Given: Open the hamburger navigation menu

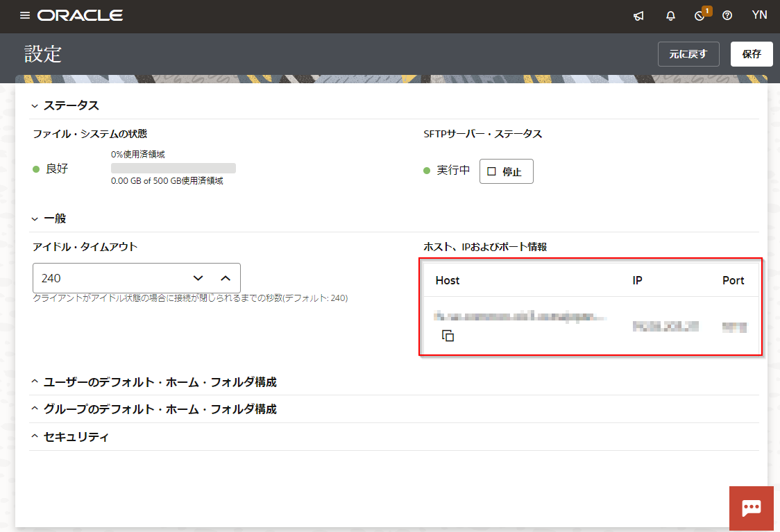Looking at the screenshot, I should (x=25, y=15).
